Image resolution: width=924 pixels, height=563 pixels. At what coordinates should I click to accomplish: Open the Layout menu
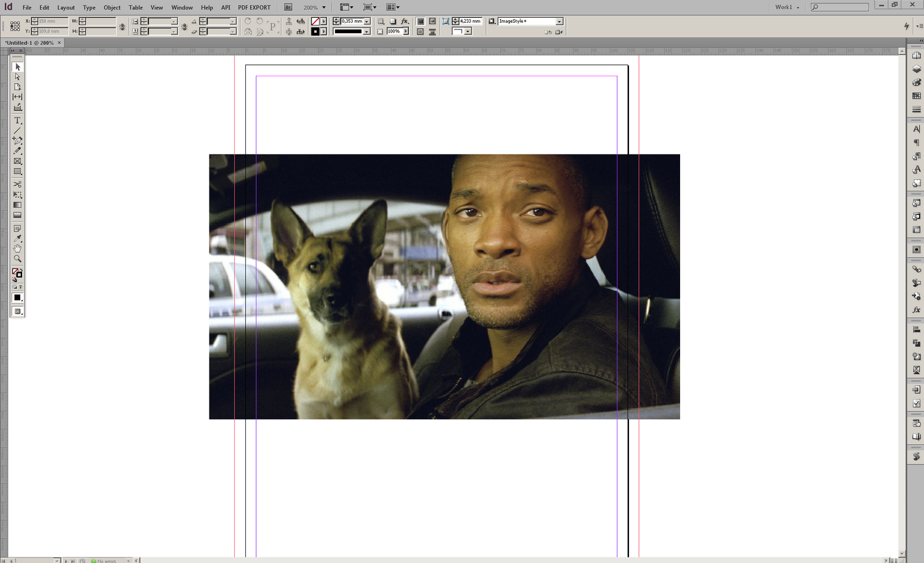[x=66, y=7]
